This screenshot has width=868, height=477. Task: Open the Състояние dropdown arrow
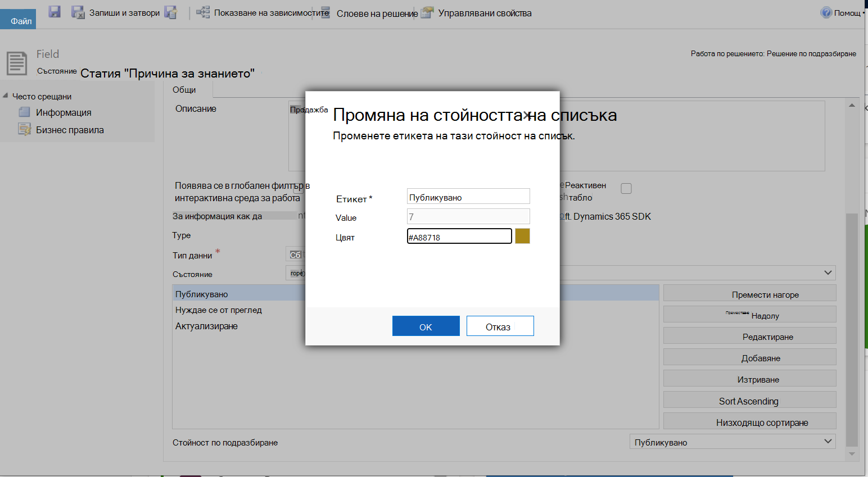(828, 272)
